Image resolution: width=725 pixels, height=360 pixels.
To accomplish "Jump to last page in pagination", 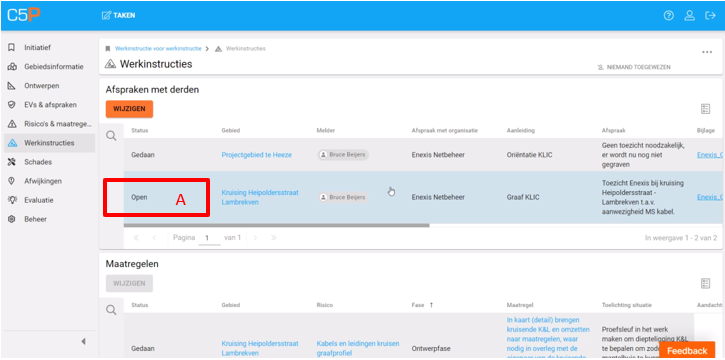I will coord(274,238).
